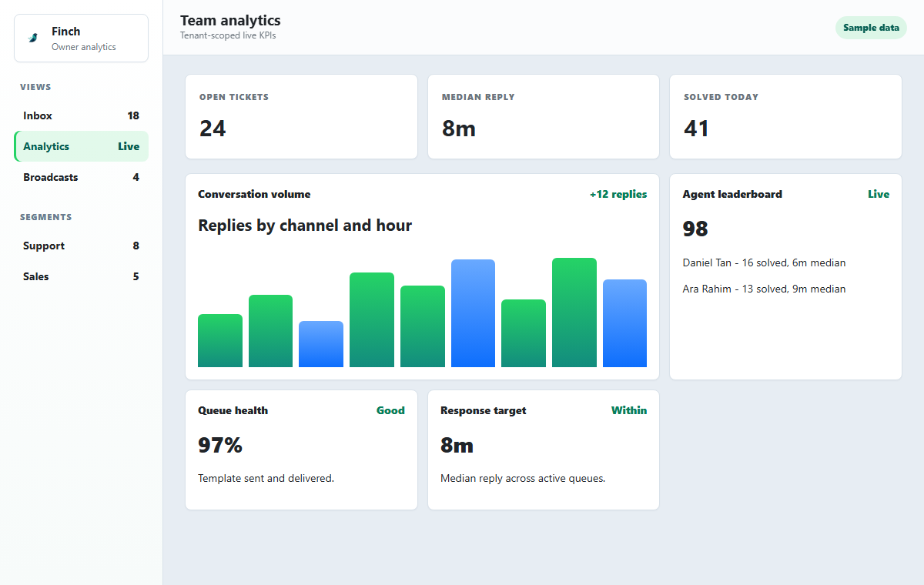Click the Tenant-scoped live KPIs subtitle
924x585 pixels.
pos(228,35)
